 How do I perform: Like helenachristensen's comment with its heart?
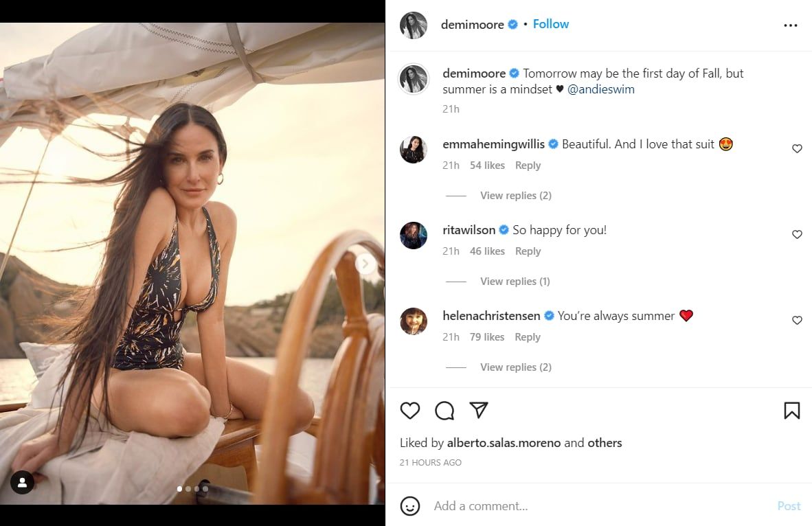(x=797, y=320)
